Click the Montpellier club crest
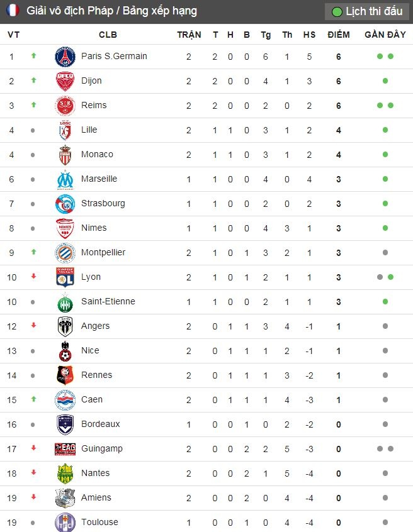413x532 pixels. click(65, 253)
